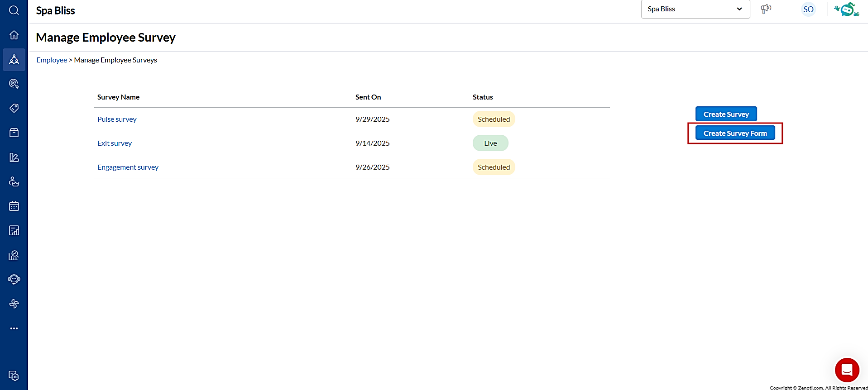Open the Exit survey link

(115, 143)
